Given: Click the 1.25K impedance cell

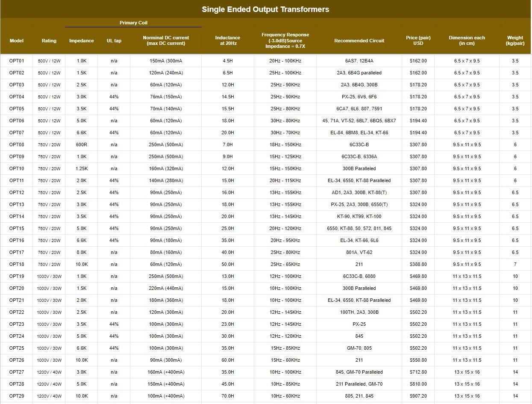Looking at the screenshot, I should (81, 168).
